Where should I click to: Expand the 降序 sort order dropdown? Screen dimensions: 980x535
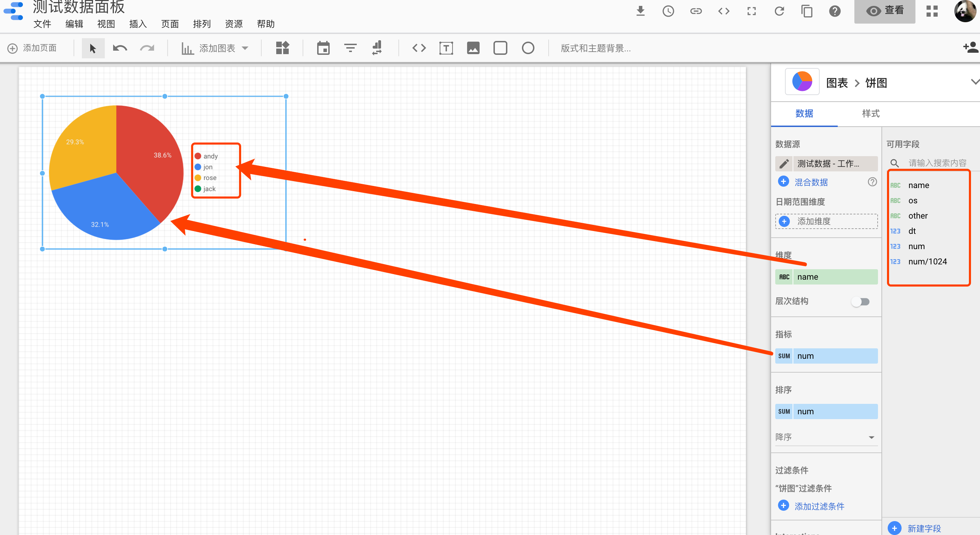872,437
